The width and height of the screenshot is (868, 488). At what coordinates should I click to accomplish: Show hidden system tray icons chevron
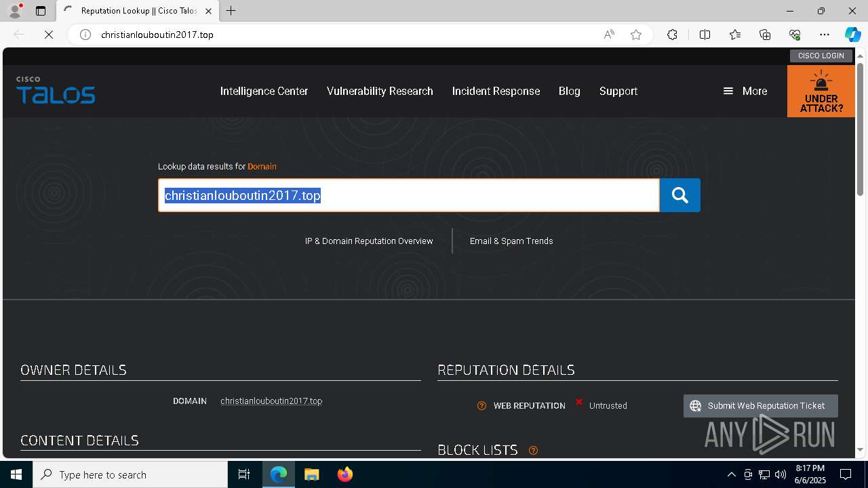[731, 474]
